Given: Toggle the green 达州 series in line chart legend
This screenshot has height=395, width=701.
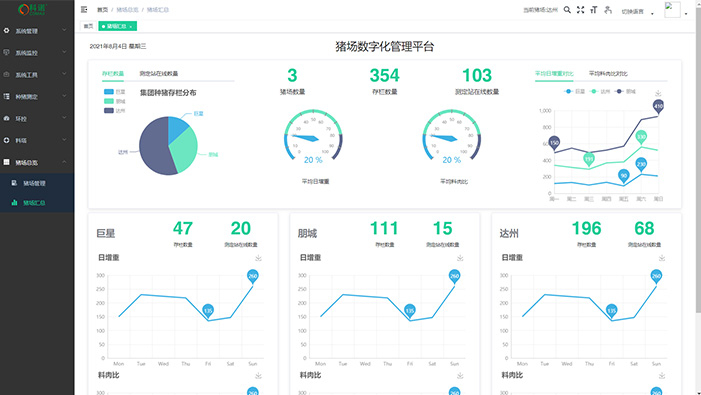Looking at the screenshot, I should click(x=600, y=91).
